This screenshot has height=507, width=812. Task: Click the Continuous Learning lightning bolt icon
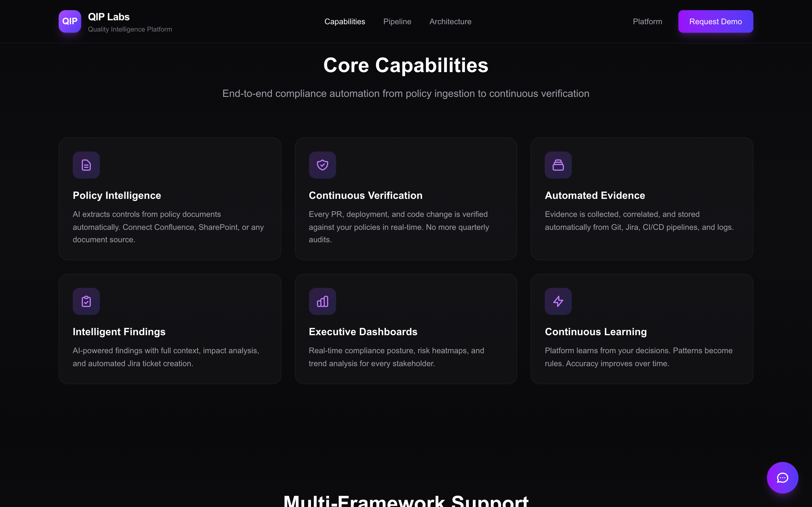[x=558, y=301]
